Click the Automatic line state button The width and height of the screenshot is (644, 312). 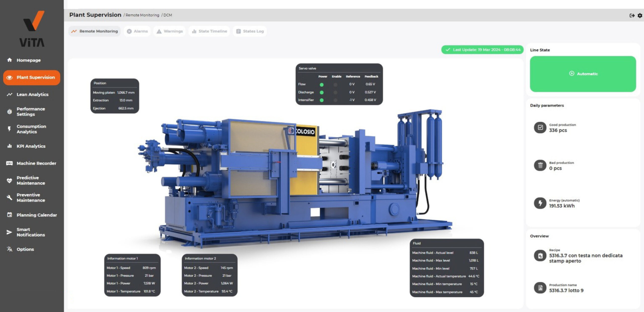(x=583, y=74)
